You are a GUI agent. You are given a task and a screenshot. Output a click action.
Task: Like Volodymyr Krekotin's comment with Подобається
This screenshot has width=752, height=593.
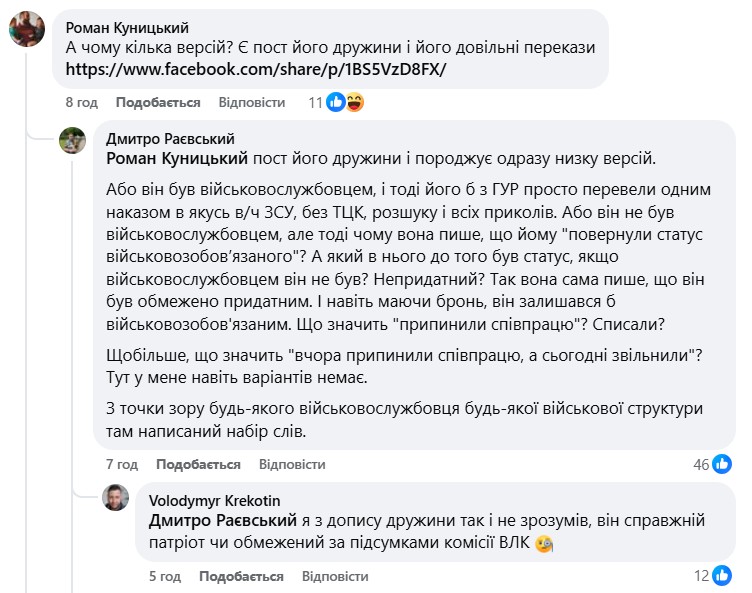[241, 577]
